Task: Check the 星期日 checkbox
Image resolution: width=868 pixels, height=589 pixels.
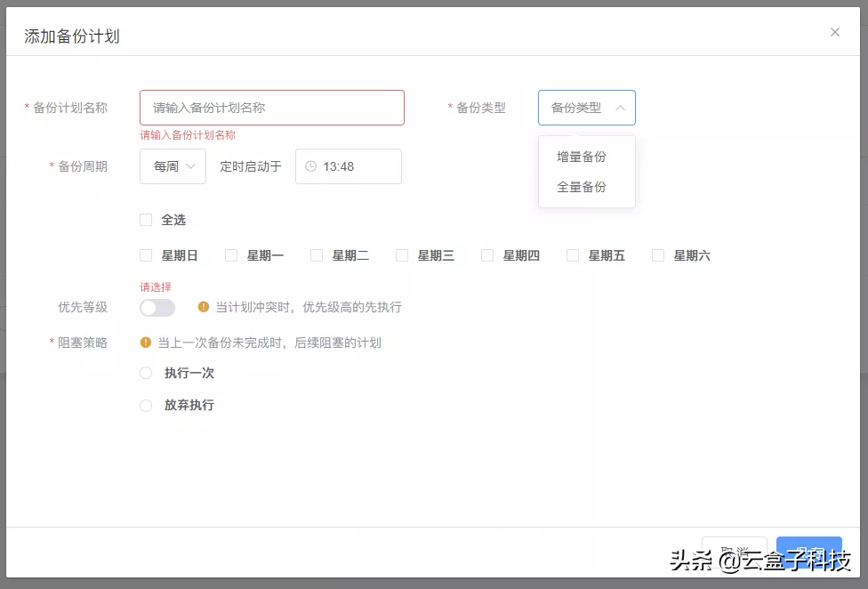Action: coord(145,255)
